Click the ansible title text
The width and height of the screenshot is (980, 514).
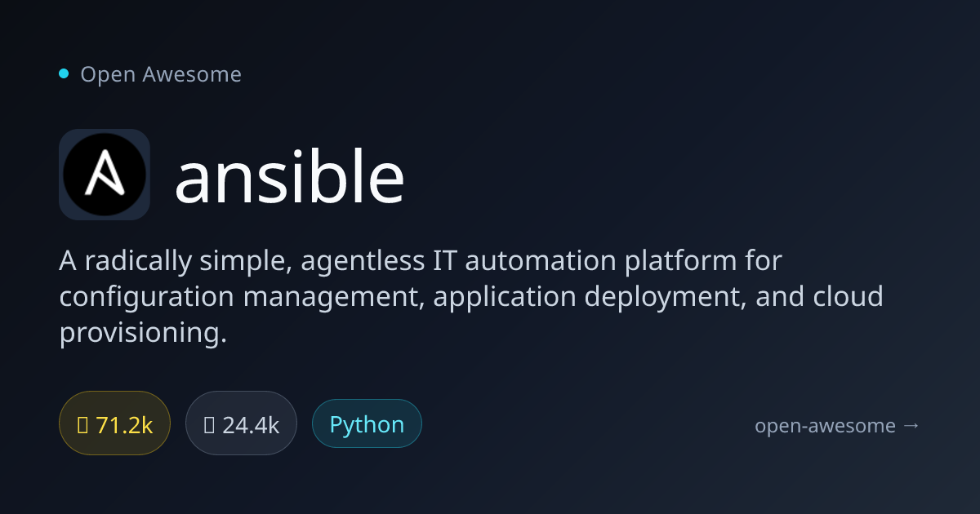[290, 177]
